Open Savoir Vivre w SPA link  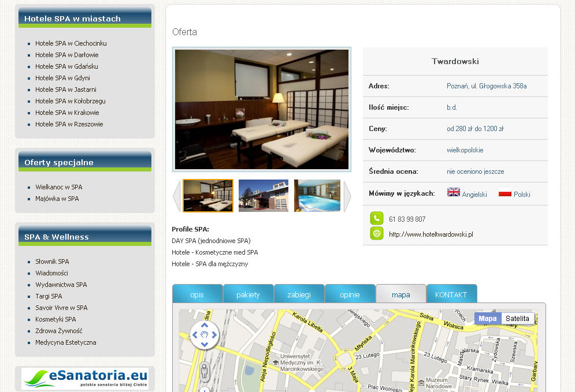pos(61,308)
